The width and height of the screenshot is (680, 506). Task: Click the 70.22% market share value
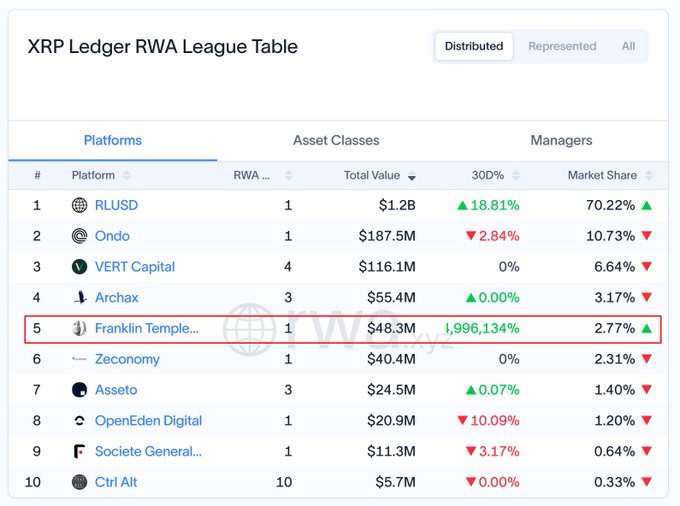pyautogui.click(x=610, y=205)
